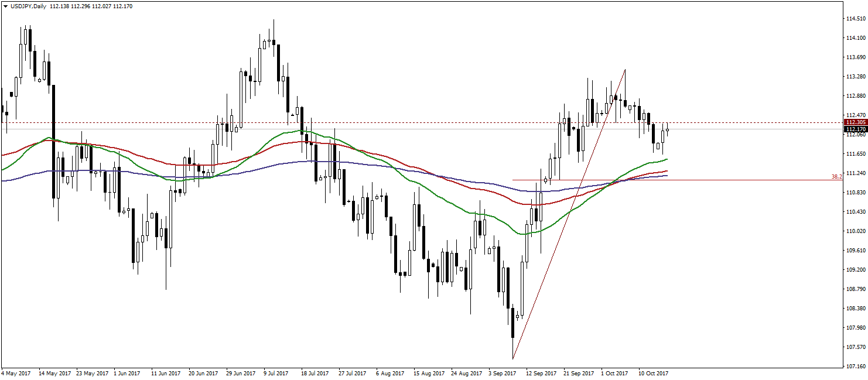The width and height of the screenshot is (868, 380).
Task: Click the 24 Aug 2017 date label
Action: 466,373
